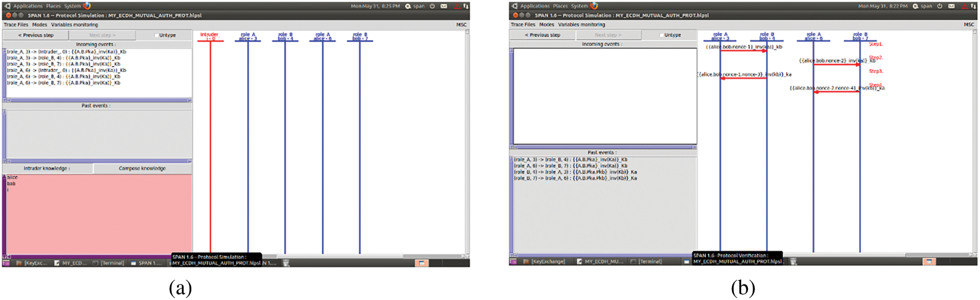Click the red warning triangle in panel (b)
Viewport: 980px width, 300px height.
(964, 6)
